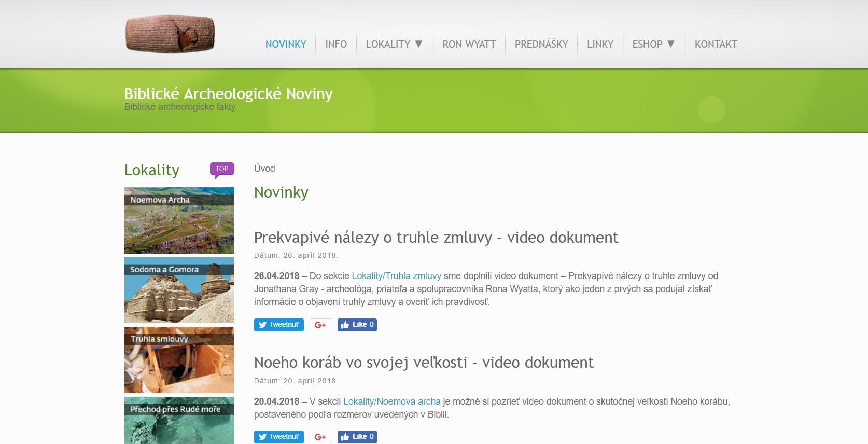Follow the Lokality/Truhla zmluvy link
Screen dimensions: 868x444
pyautogui.click(x=397, y=276)
